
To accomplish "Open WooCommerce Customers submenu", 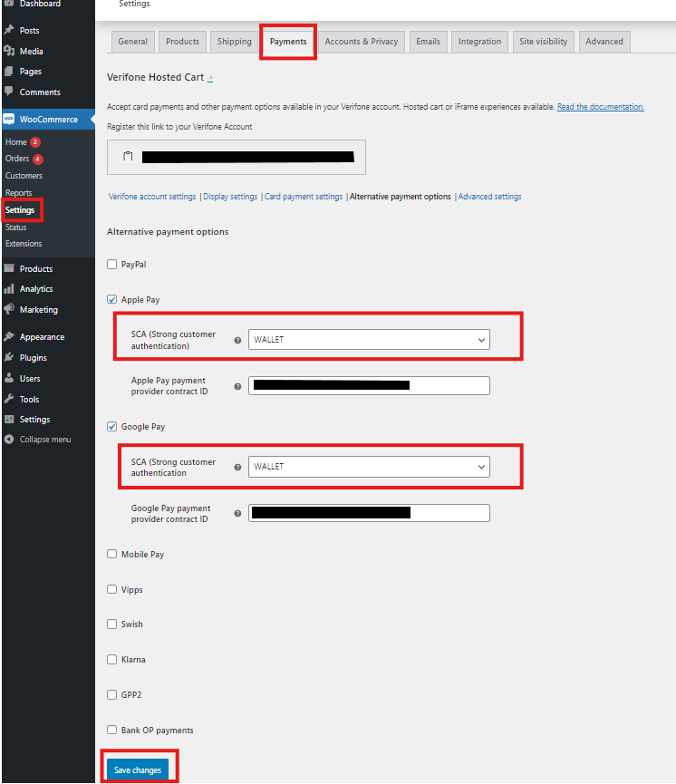I will (x=24, y=176).
